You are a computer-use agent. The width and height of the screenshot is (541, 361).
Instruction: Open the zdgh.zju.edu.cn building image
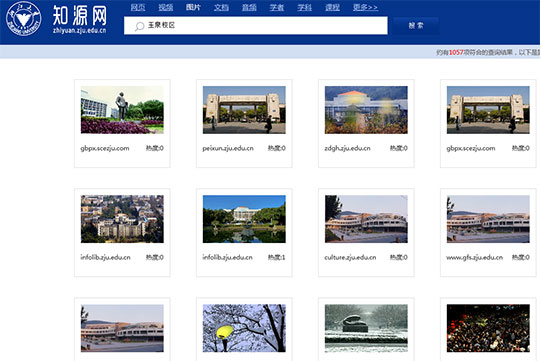366,110
